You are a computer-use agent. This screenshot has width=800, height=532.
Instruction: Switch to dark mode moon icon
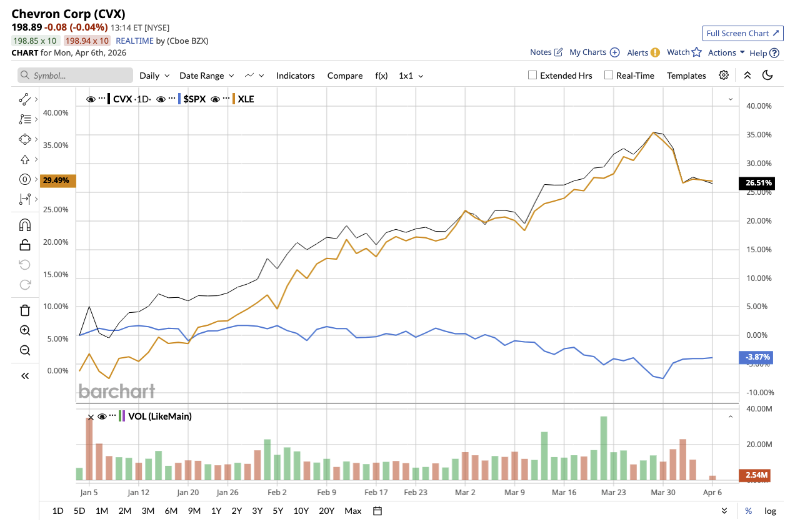[768, 76]
